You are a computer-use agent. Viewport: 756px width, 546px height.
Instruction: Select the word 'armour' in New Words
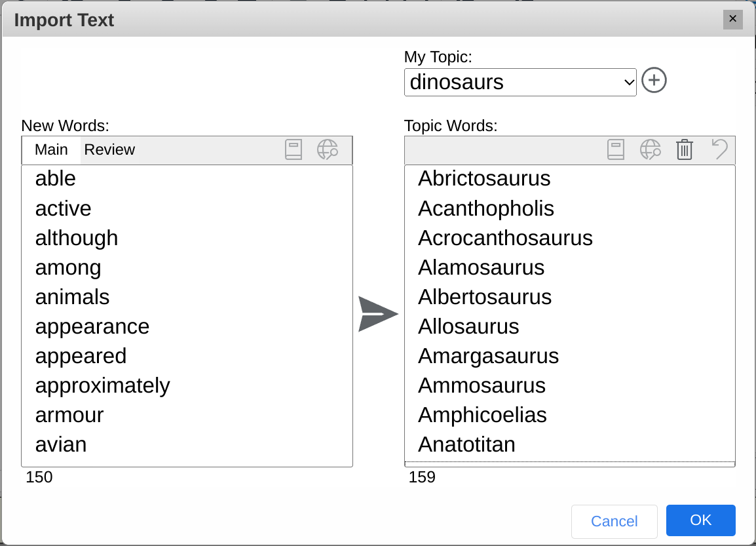coord(187,415)
